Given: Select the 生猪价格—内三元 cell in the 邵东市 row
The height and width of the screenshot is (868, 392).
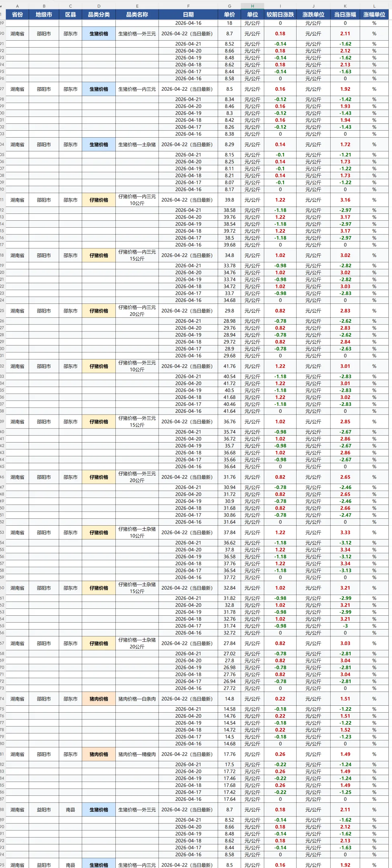Looking at the screenshot, I should point(137,89).
